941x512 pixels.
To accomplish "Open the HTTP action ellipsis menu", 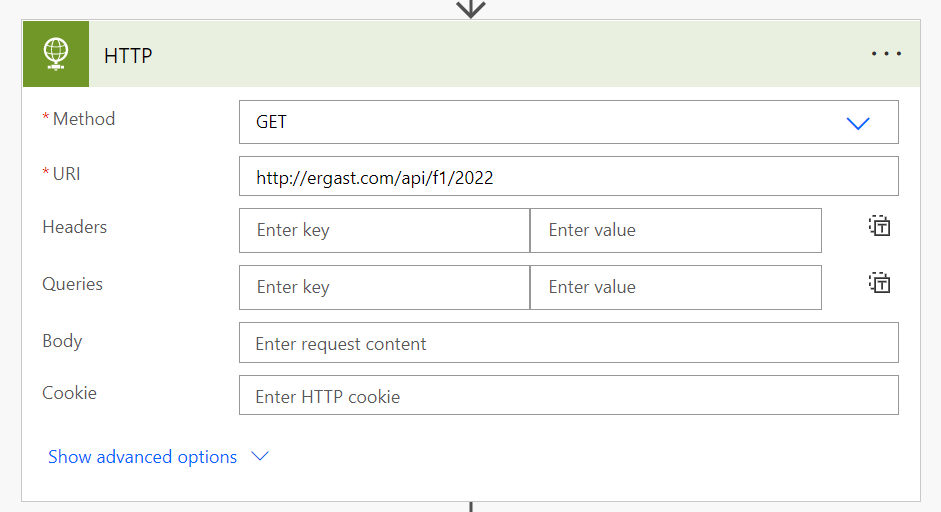I will click(886, 54).
